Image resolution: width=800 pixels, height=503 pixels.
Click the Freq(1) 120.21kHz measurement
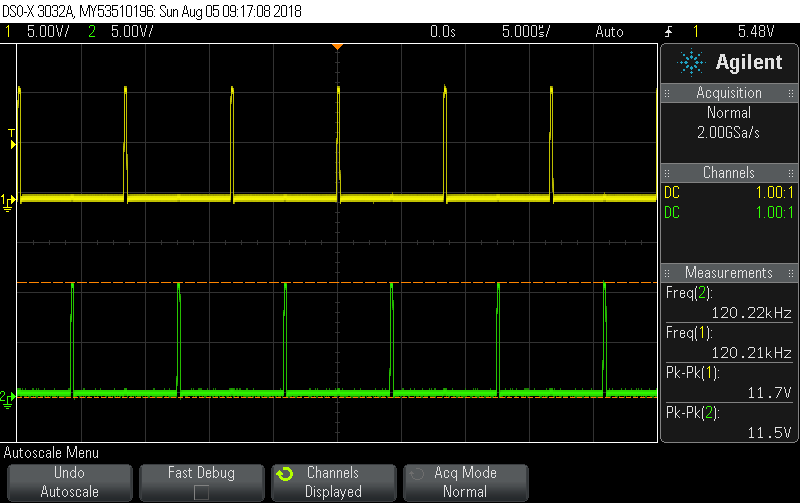click(x=729, y=343)
